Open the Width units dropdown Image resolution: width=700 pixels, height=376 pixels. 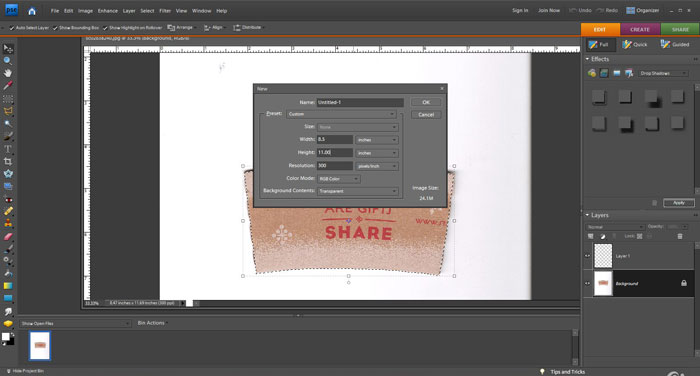click(x=377, y=140)
